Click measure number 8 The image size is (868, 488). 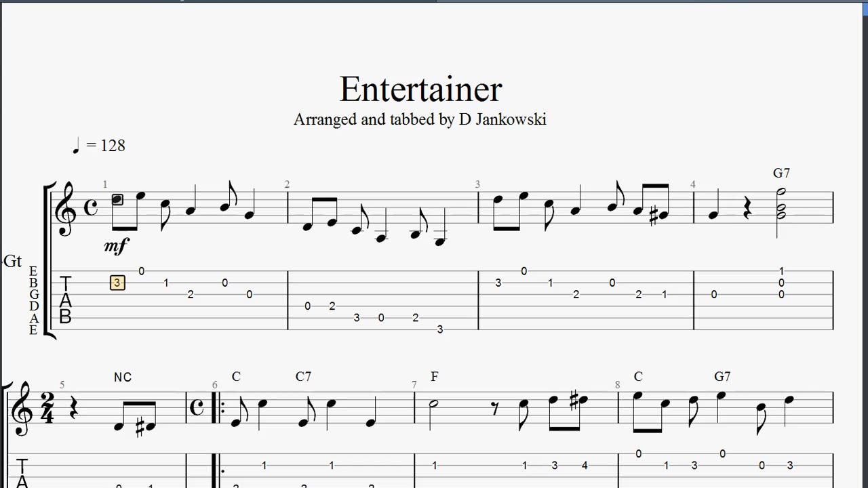tap(617, 385)
